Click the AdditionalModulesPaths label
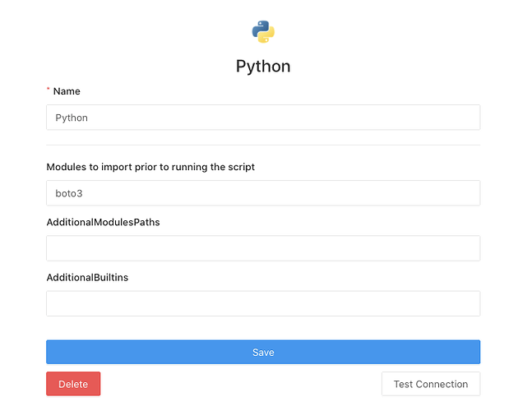The width and height of the screenshot is (532, 411). [103, 222]
